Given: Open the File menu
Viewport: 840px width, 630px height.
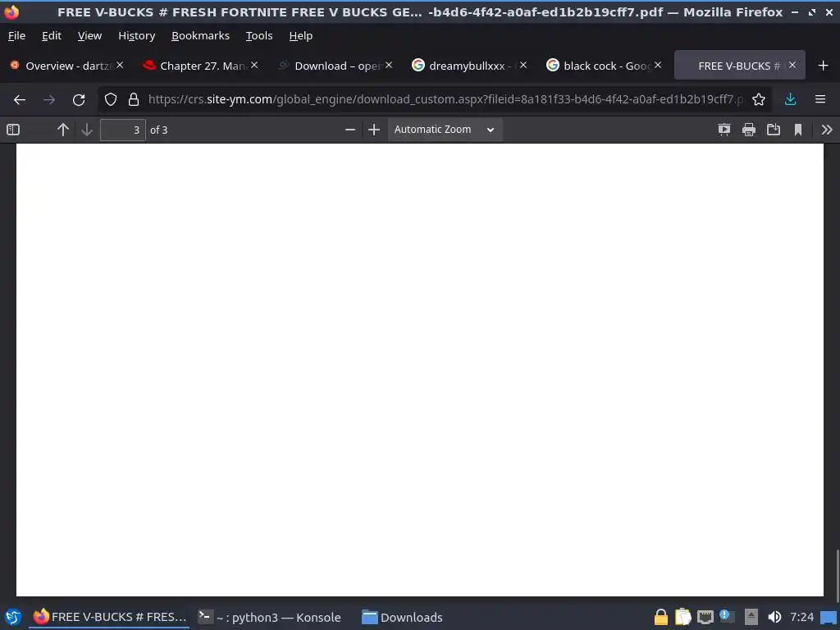Looking at the screenshot, I should 16,36.
